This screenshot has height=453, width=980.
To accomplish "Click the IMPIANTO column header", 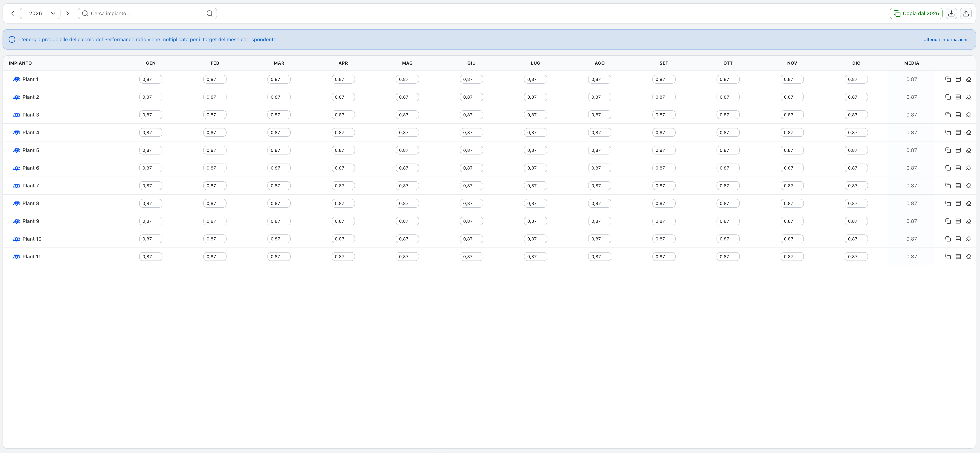I will pos(20,63).
